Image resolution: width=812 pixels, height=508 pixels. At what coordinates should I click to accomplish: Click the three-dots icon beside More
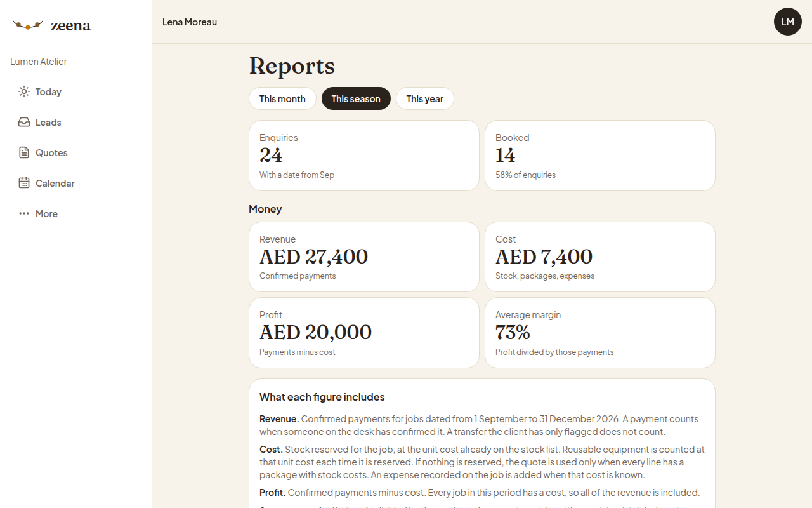click(24, 213)
